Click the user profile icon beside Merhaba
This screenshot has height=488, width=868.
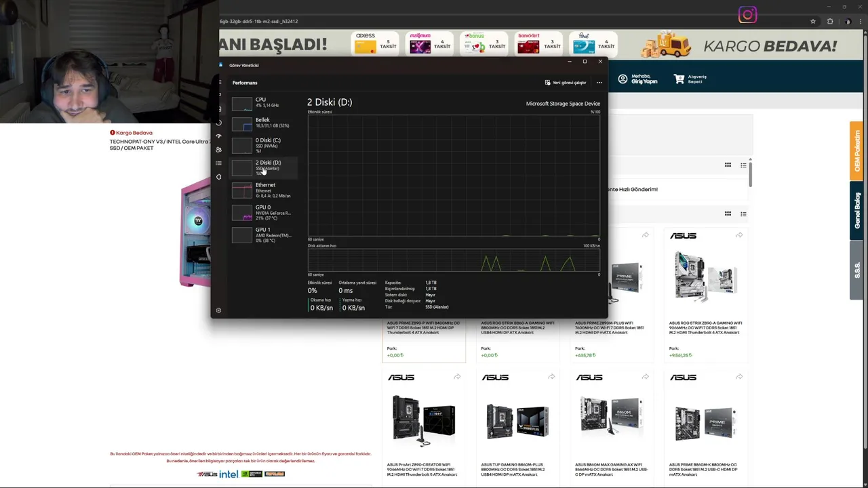[x=623, y=79]
